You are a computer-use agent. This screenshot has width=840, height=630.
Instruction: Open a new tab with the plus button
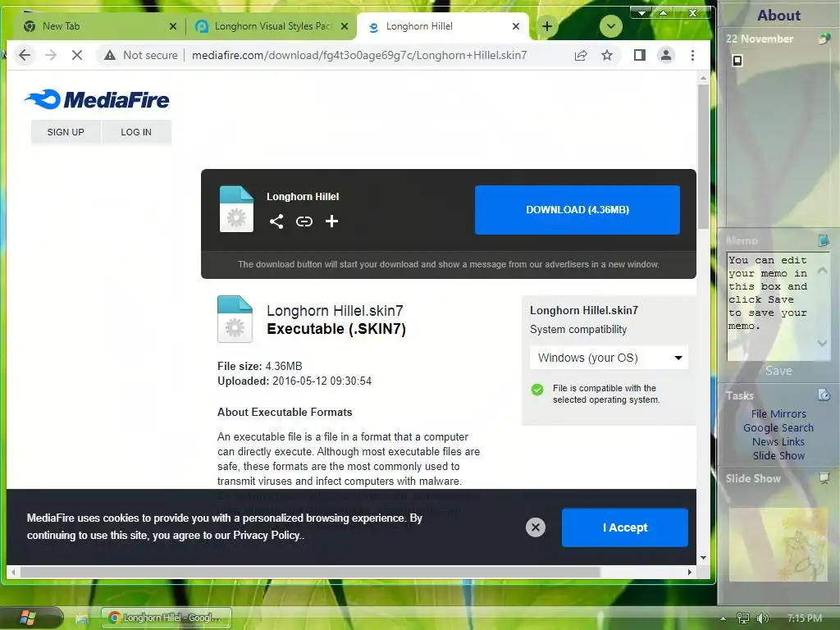(547, 26)
